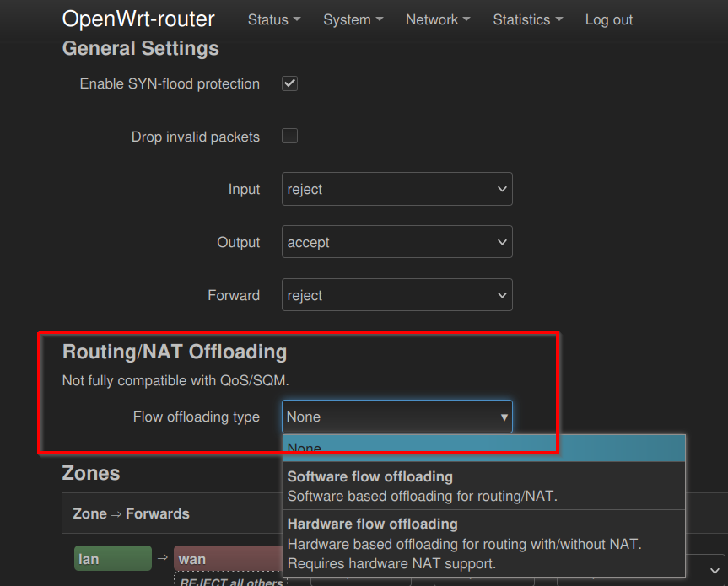Click the green lan zone badge
This screenshot has height=586, width=728.
tap(112, 559)
